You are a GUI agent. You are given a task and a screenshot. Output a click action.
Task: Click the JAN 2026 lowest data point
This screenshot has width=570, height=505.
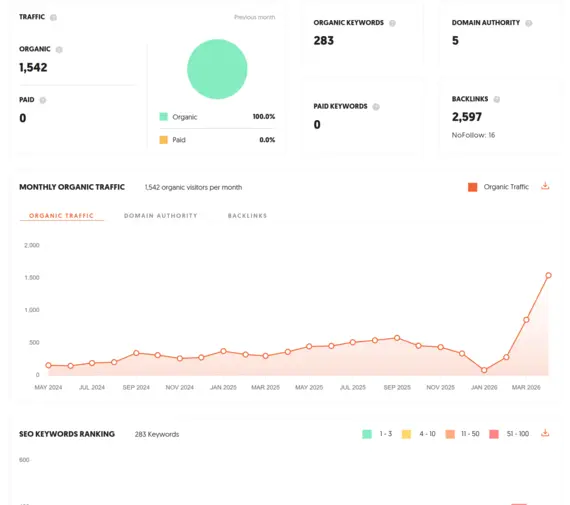coord(484,370)
